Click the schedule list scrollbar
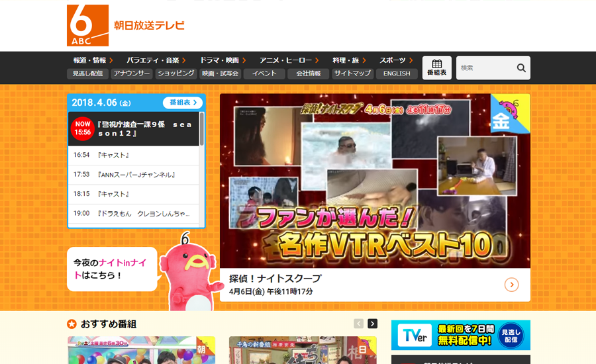 click(202, 129)
